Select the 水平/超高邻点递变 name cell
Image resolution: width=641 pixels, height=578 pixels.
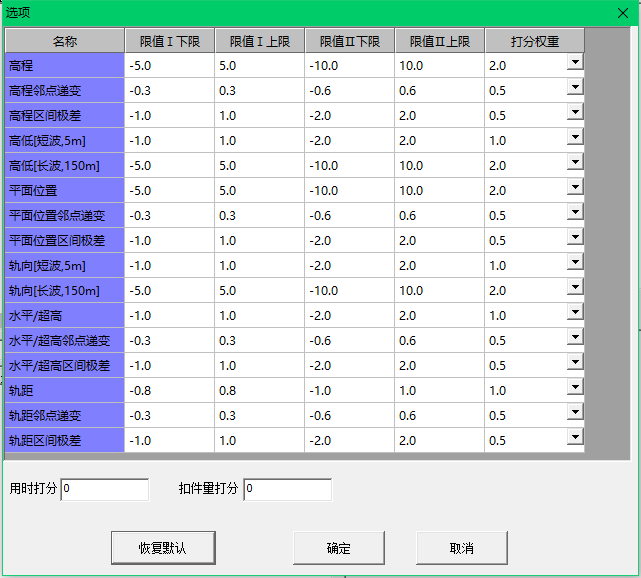(65, 340)
